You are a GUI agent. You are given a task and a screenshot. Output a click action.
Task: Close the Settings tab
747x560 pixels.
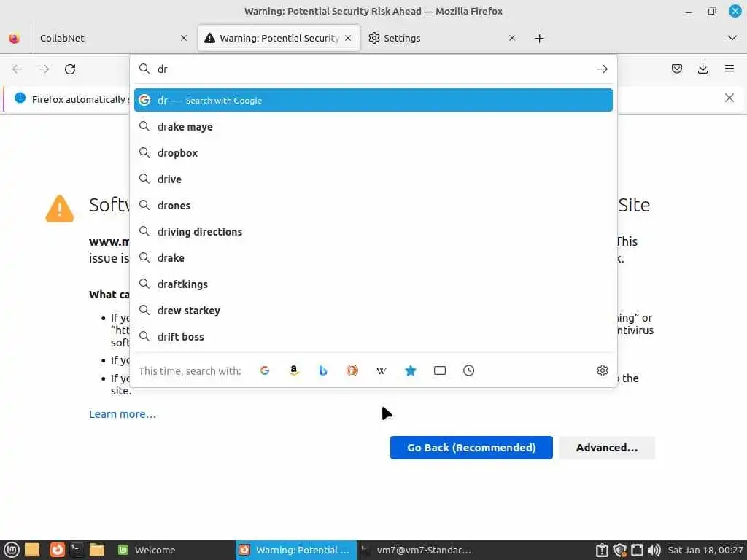(x=512, y=38)
